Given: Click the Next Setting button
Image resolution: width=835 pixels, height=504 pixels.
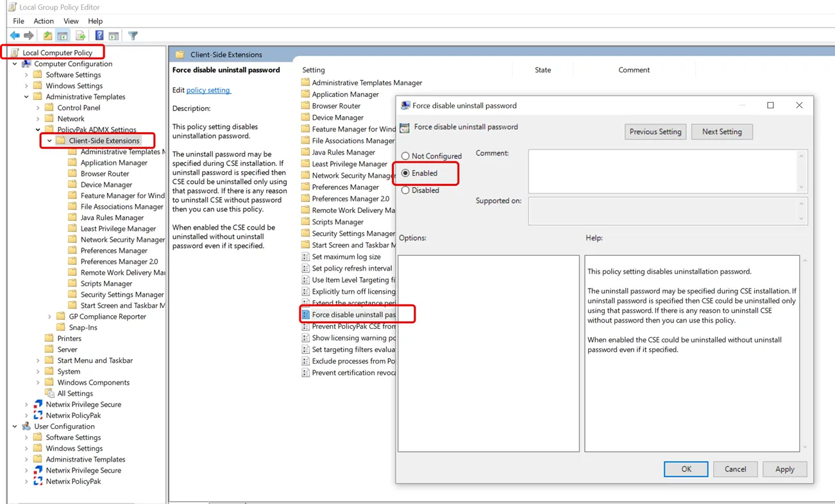Looking at the screenshot, I should [x=721, y=131].
